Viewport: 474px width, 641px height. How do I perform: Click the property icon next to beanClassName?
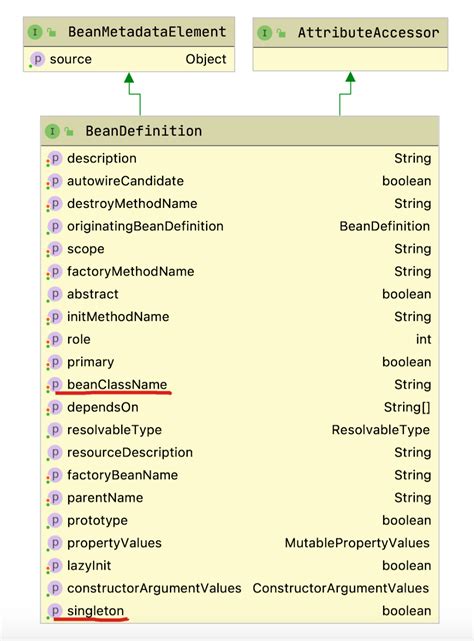click(54, 384)
